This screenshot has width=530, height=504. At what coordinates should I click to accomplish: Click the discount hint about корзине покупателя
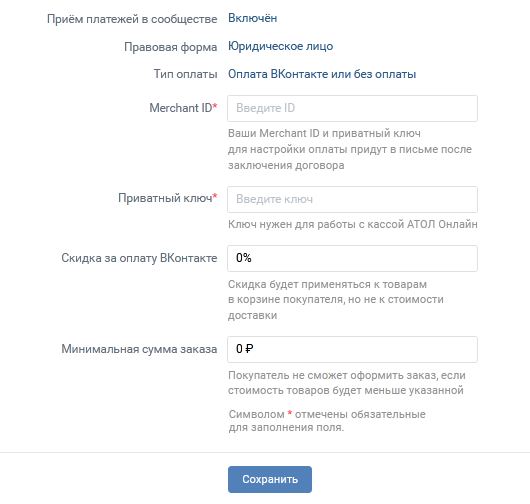pyautogui.click(x=336, y=299)
